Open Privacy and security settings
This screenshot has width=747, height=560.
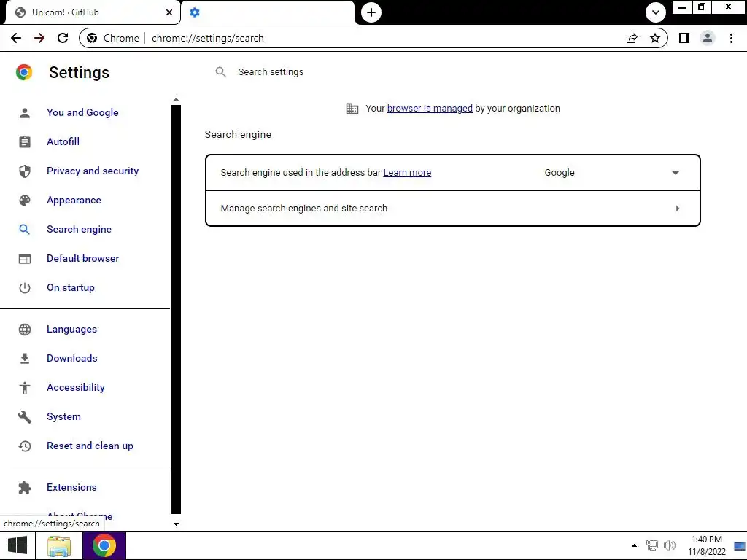point(93,171)
